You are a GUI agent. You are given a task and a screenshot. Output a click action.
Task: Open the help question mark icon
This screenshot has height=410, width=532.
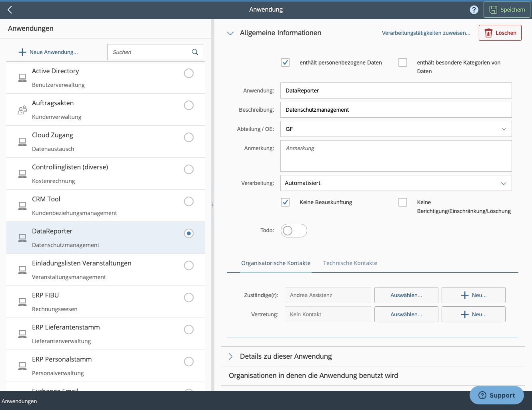tap(474, 10)
